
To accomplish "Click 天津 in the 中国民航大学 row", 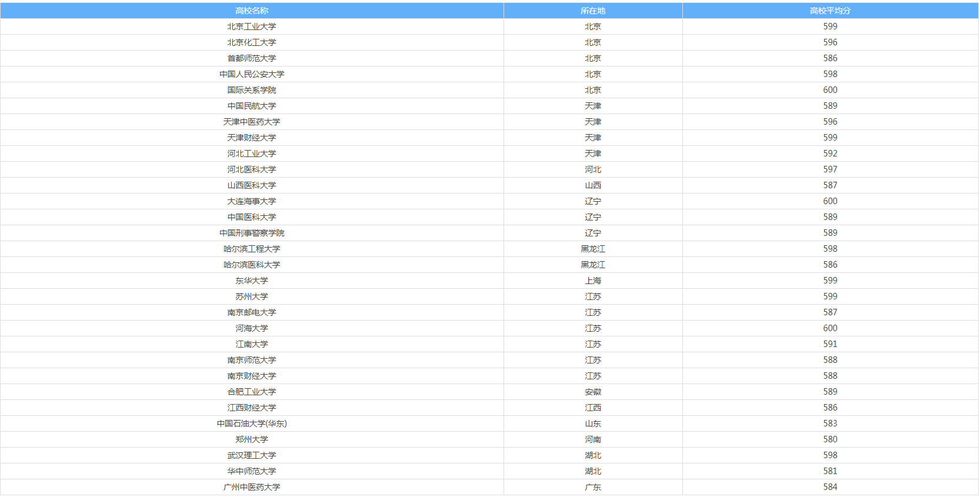I will coord(593,106).
